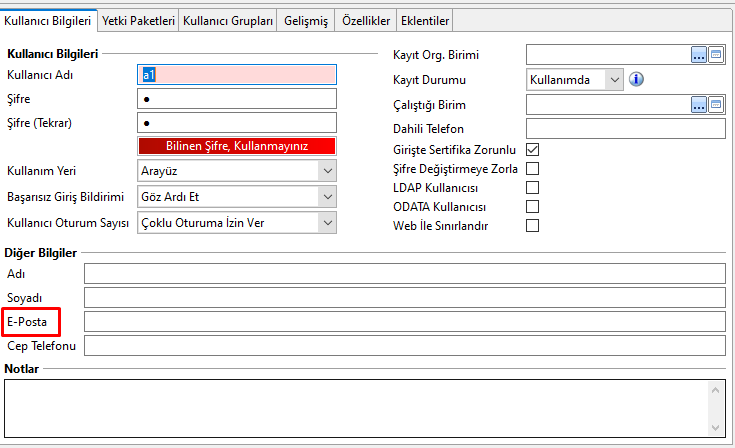Check the Web İle Sınırlandır option
Viewport: 735px width, 448px height.
pyautogui.click(x=532, y=225)
